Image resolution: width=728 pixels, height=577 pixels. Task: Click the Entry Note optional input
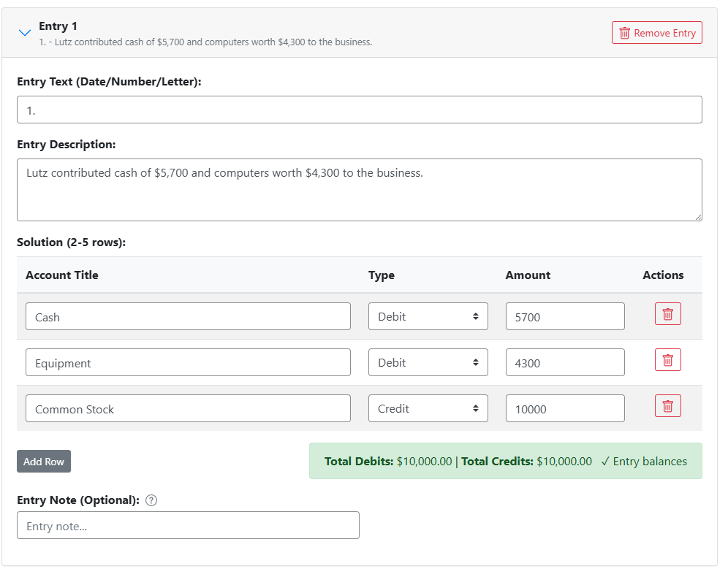click(x=188, y=525)
